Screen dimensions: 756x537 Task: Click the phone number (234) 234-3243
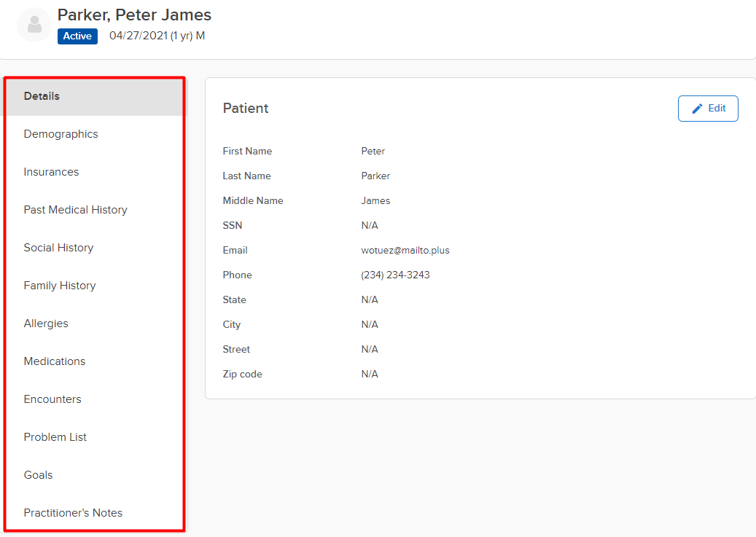point(395,275)
